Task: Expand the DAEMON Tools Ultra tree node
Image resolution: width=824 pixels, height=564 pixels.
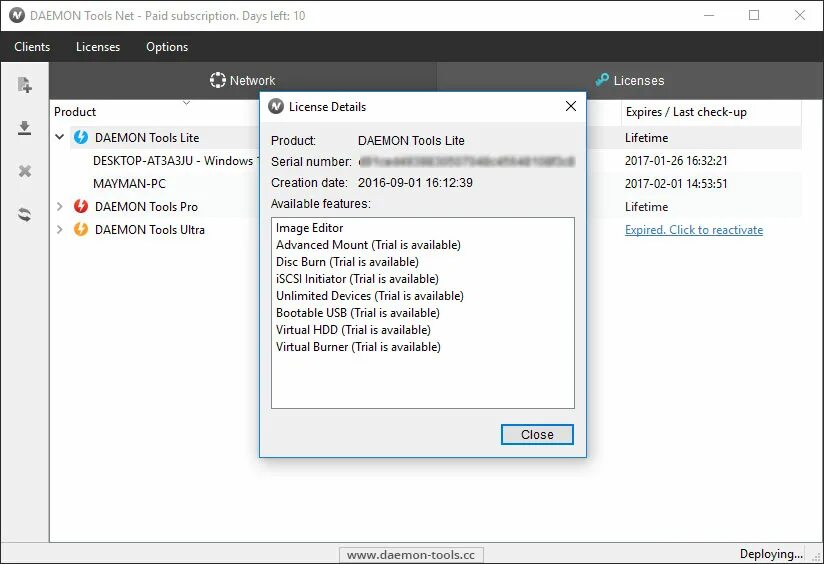Action: point(60,229)
